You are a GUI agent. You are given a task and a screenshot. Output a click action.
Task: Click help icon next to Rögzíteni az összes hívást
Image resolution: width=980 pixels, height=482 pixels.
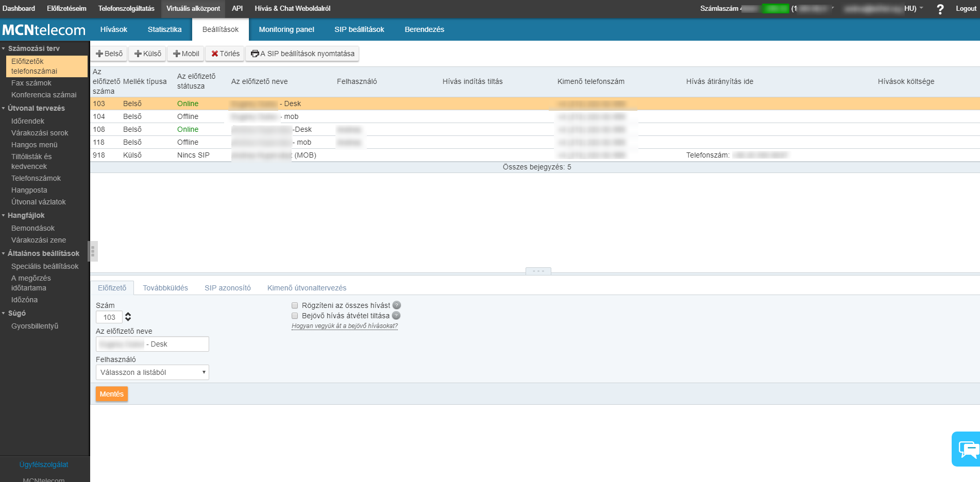pyautogui.click(x=397, y=305)
